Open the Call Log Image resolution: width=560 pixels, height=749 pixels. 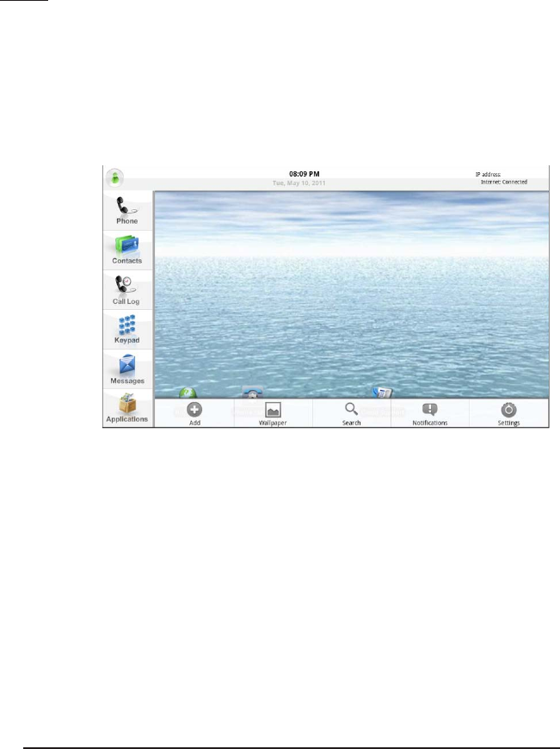point(127,290)
